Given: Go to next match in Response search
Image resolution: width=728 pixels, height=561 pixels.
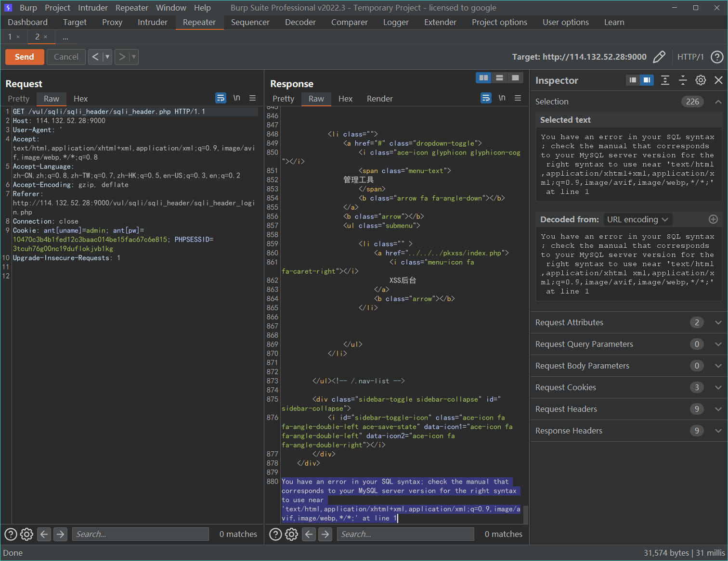Looking at the screenshot, I should [325, 534].
